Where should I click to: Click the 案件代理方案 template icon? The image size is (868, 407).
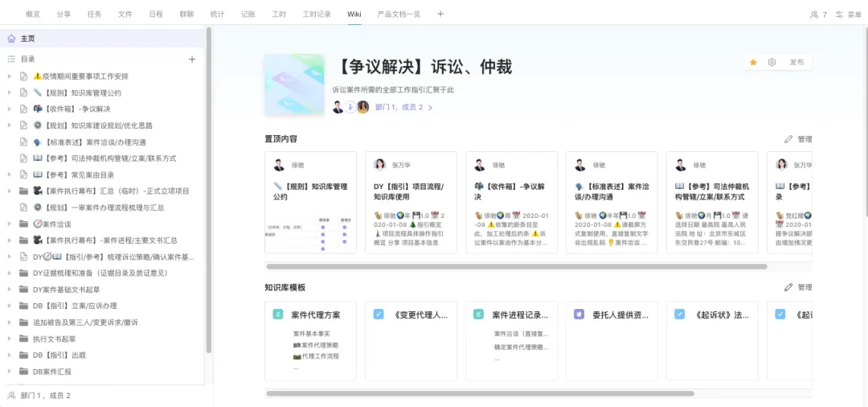[278, 314]
